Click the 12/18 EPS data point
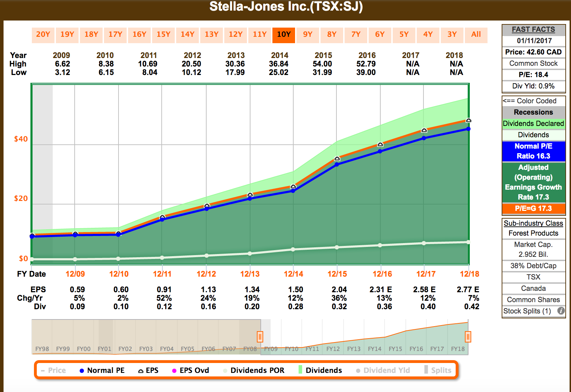Image resolution: width=571 pixels, height=392 pixels. 468,121
